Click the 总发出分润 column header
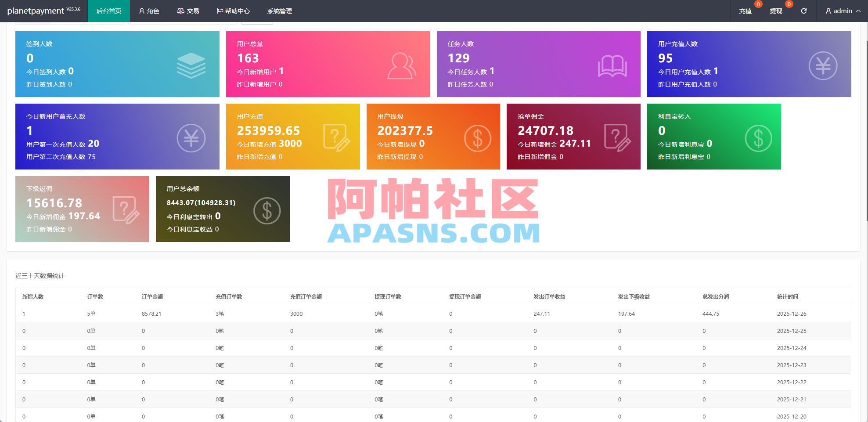This screenshot has width=868, height=422. 716,297
